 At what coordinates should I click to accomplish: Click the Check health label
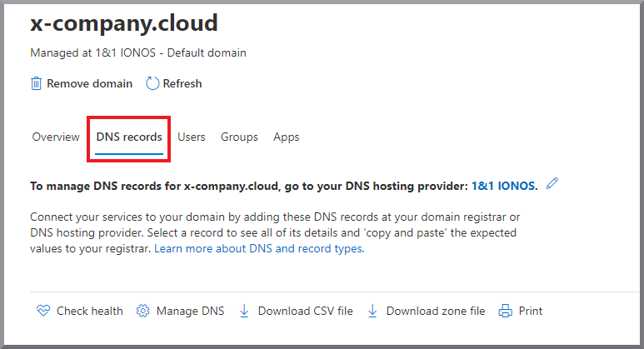(x=89, y=311)
